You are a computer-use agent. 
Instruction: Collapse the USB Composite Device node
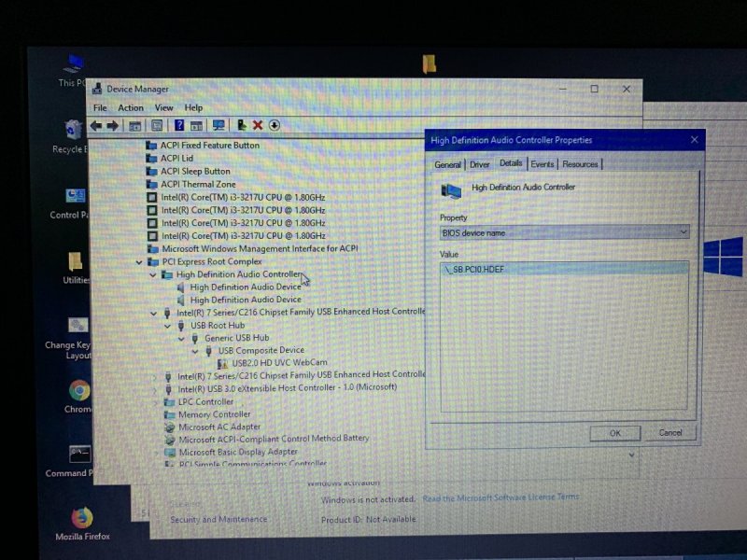tap(195, 352)
